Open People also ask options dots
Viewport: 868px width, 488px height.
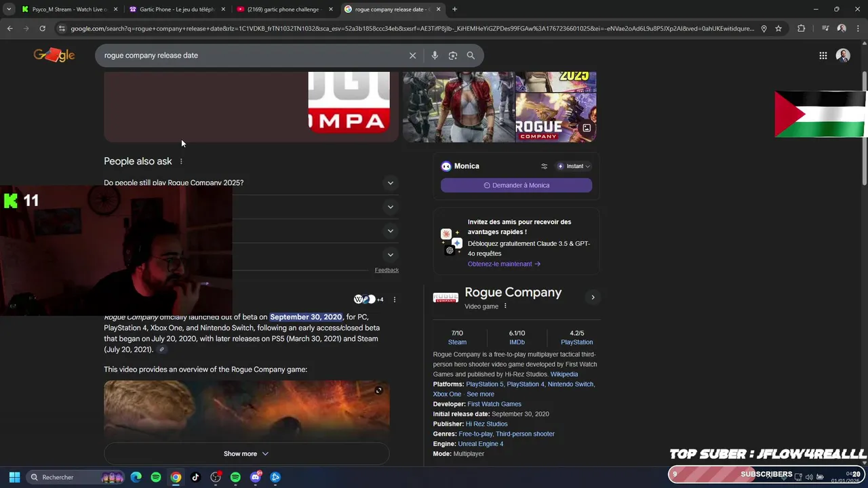click(x=181, y=161)
